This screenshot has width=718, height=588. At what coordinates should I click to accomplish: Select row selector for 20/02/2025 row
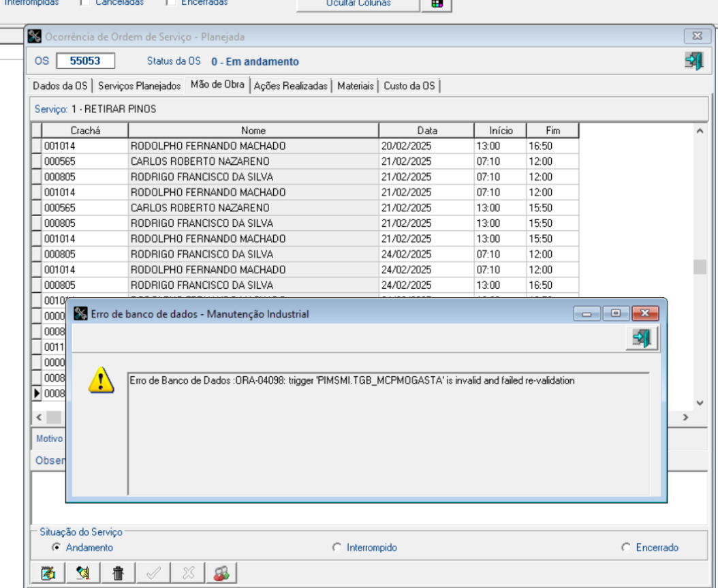coord(37,146)
